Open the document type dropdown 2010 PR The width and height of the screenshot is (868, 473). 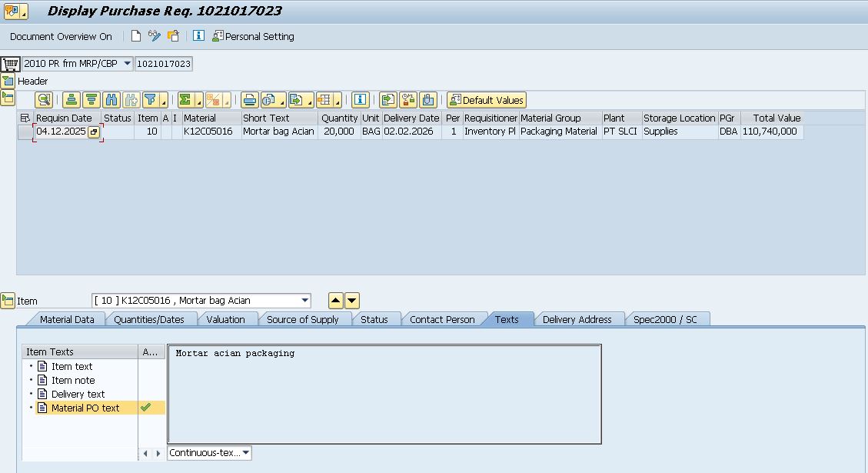[127, 64]
